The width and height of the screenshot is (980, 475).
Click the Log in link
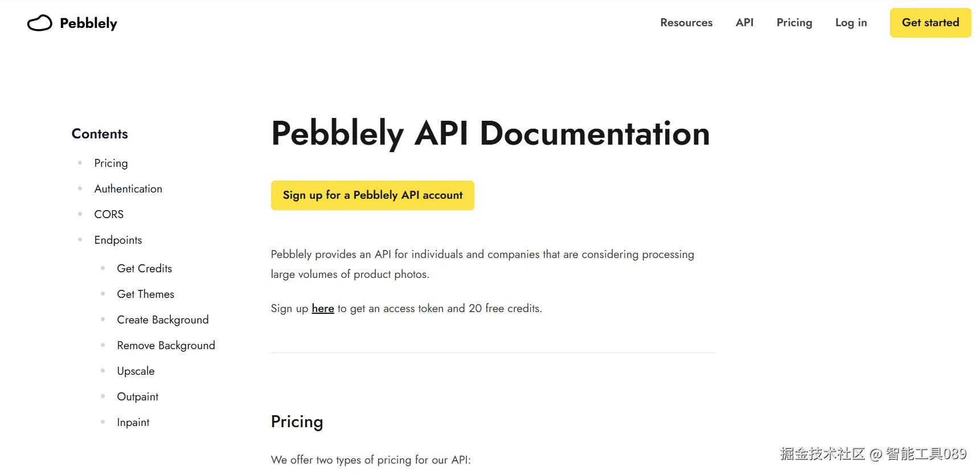click(851, 23)
